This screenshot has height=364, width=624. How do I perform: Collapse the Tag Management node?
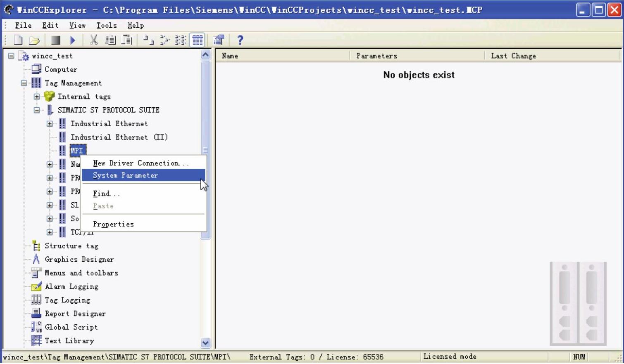[24, 83]
